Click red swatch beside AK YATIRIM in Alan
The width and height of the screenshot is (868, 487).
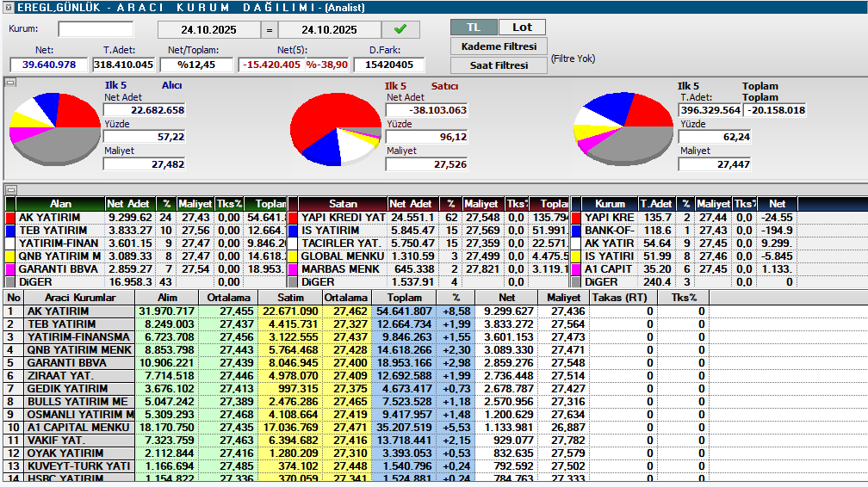pyautogui.click(x=10, y=218)
